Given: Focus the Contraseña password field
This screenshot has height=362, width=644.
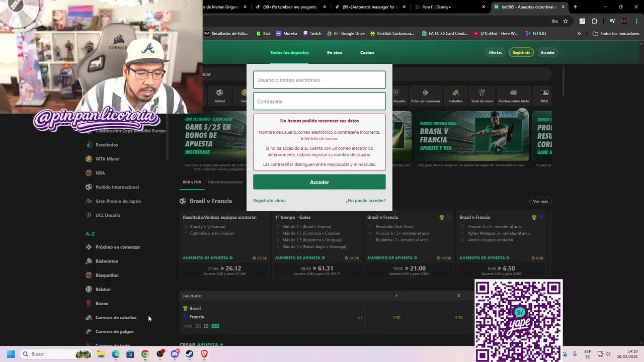Looking at the screenshot, I should [x=319, y=101].
